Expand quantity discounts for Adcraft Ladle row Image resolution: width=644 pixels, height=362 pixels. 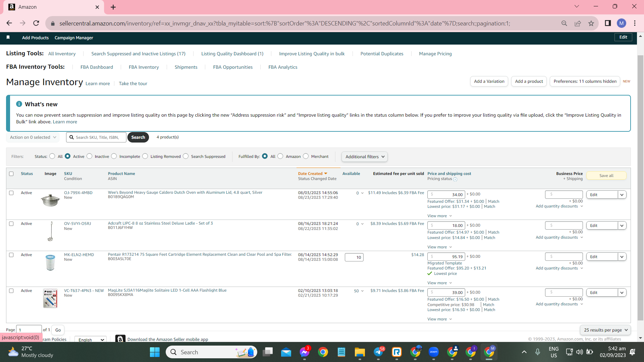tap(559, 237)
